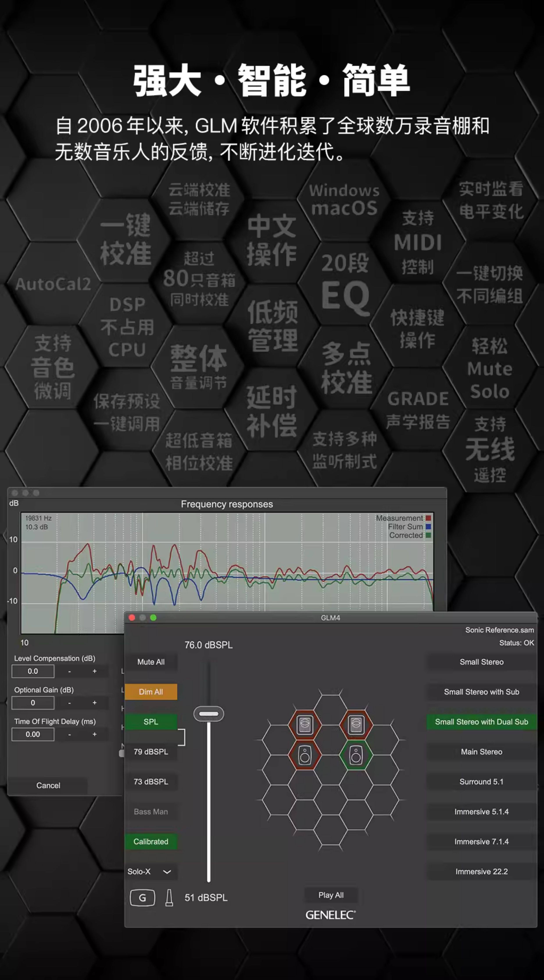
Task: Decrease Optional Gain with minus button
Action: tap(69, 703)
